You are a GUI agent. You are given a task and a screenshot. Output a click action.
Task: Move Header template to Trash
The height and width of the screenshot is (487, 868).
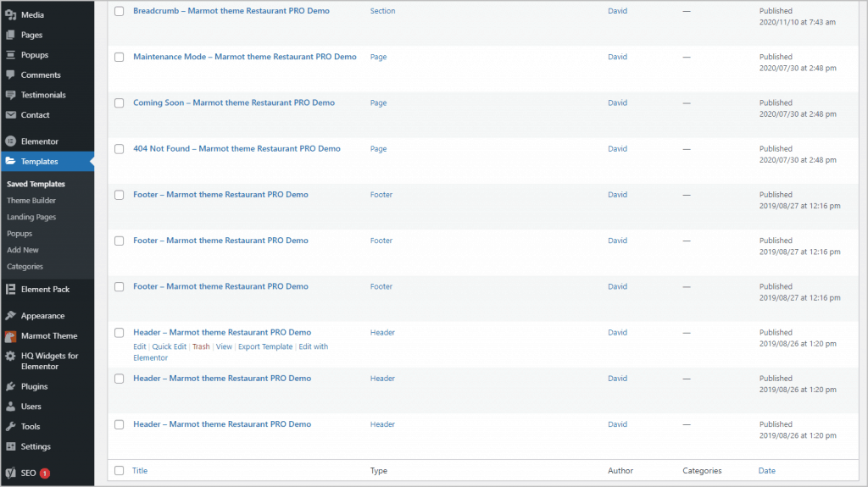coord(201,347)
